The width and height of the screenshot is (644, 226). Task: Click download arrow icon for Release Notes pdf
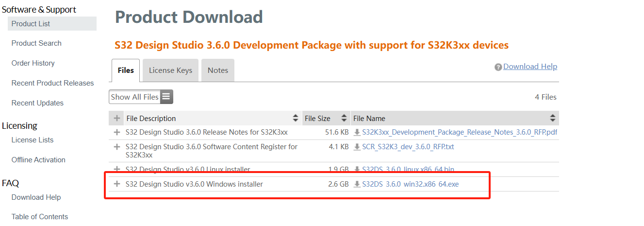coord(357,132)
